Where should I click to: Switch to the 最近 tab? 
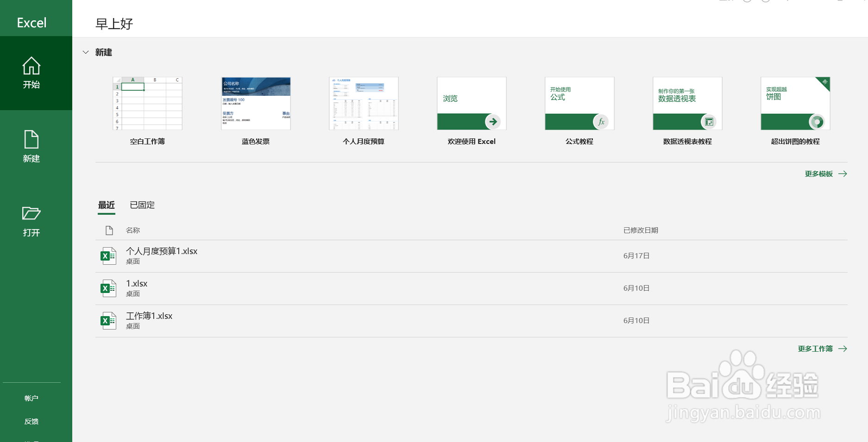(x=107, y=205)
